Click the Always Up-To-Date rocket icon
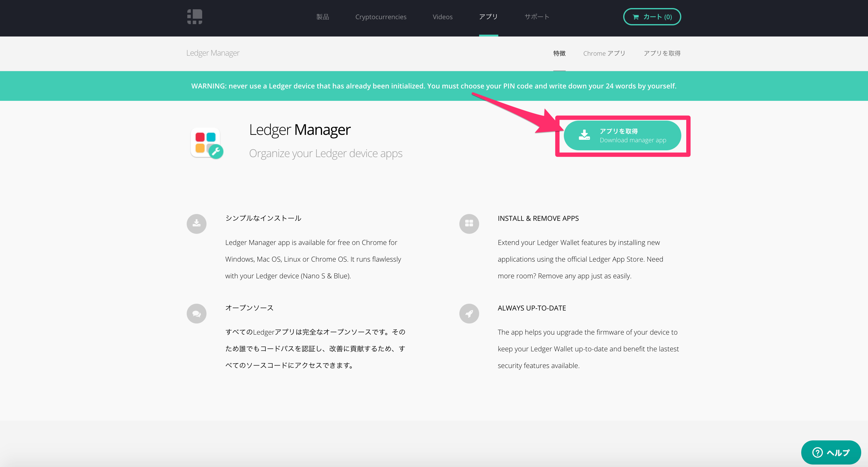The width and height of the screenshot is (868, 467). (x=469, y=314)
